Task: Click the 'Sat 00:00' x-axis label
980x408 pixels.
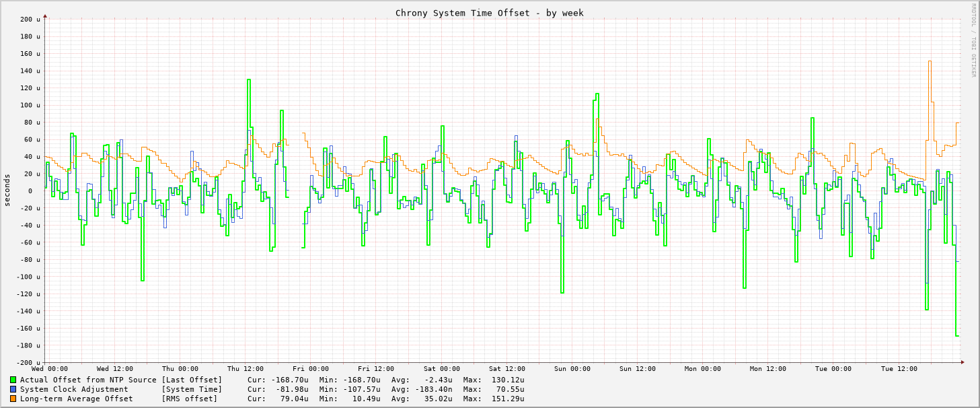Action: coord(442,369)
